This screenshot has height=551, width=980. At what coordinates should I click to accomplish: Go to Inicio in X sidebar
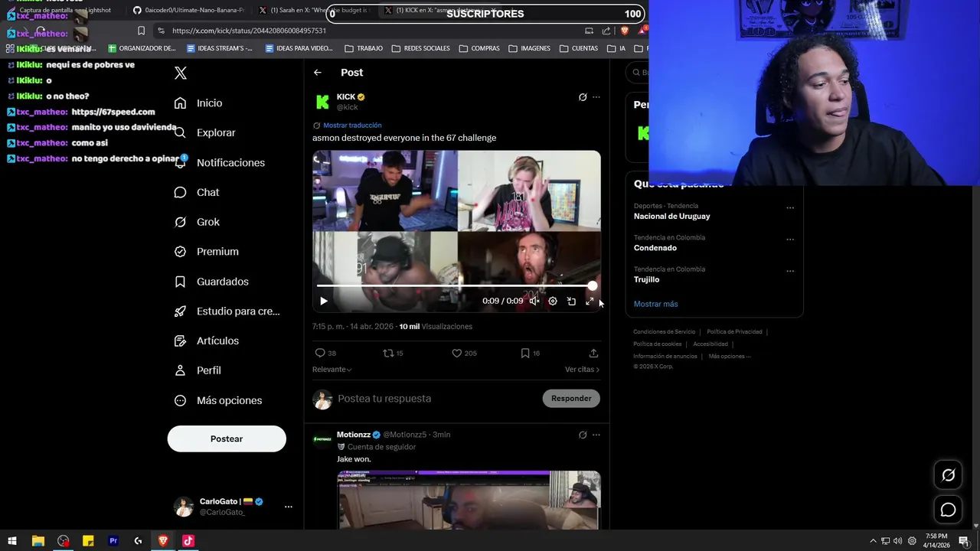tap(198, 103)
